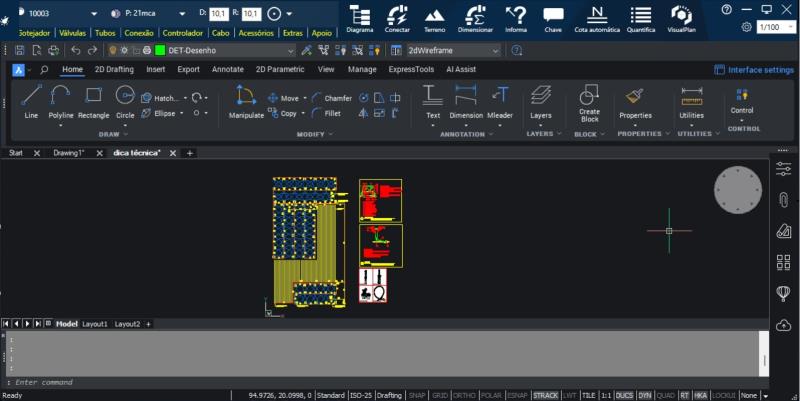Viewport: 800px width, 401px height.
Task: Turn off STRACK in status bar
Action: (x=545, y=395)
